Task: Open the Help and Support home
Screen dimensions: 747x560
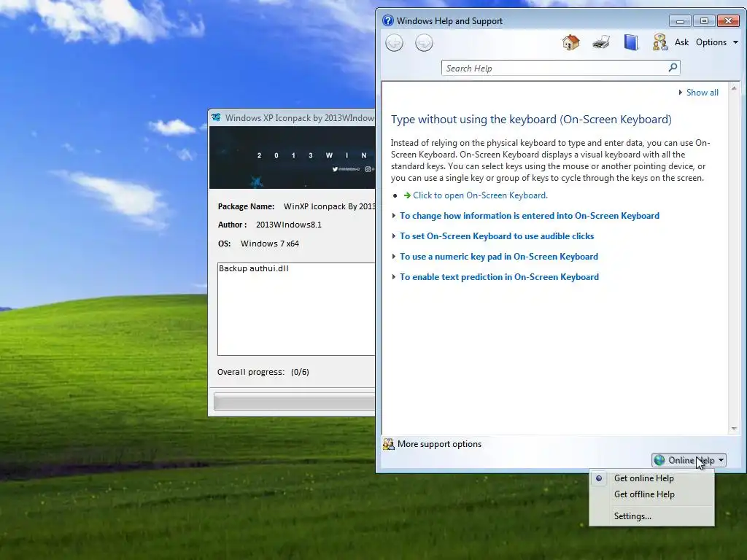Action: 570,42
